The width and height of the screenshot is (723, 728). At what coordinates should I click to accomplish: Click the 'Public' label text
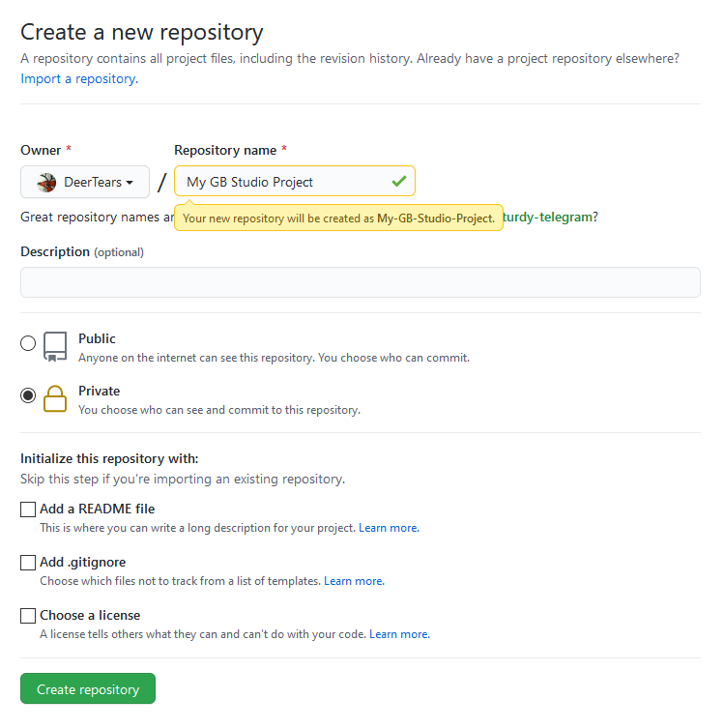97,339
